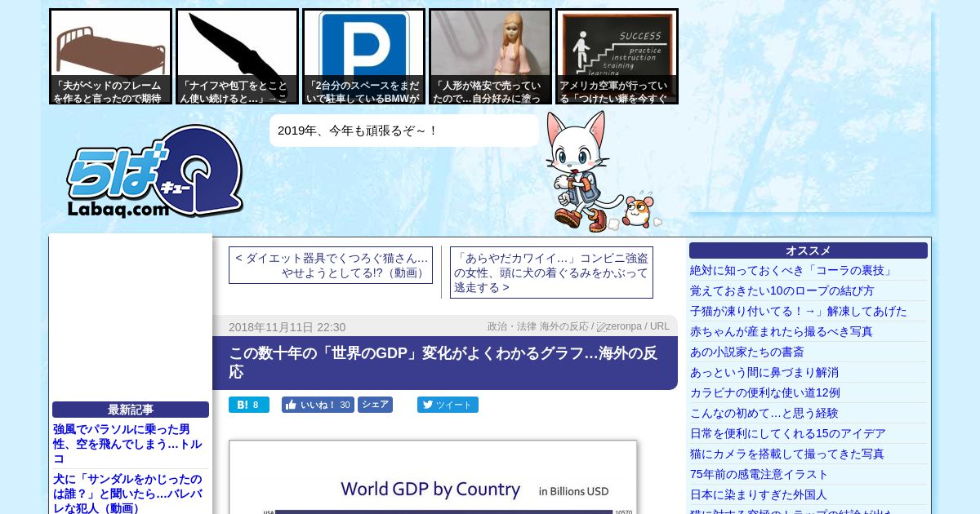Open the knife article thumbnail

click(x=237, y=56)
